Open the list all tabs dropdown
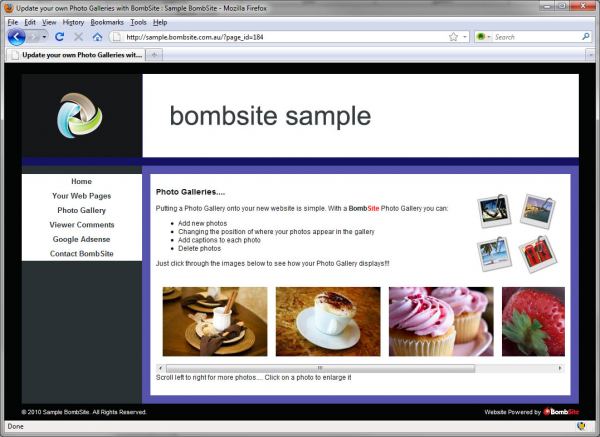Viewport: 600px width, 437px height. 590,55
